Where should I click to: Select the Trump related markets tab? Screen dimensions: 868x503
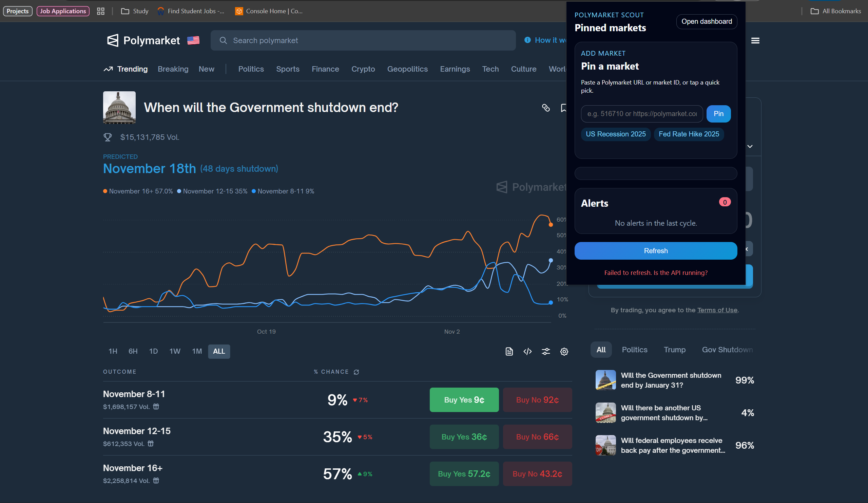674,350
